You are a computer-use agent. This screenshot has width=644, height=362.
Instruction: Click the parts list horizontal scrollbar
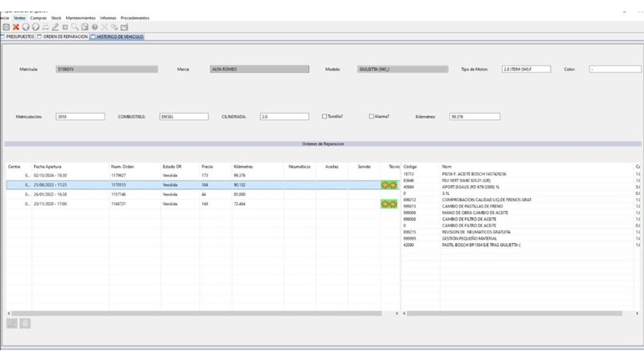514,314
